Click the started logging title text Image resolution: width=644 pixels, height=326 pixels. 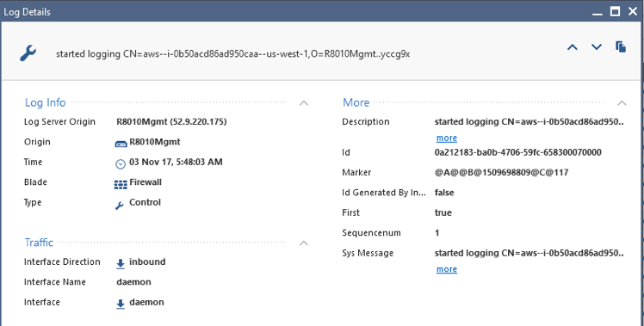tap(232, 54)
